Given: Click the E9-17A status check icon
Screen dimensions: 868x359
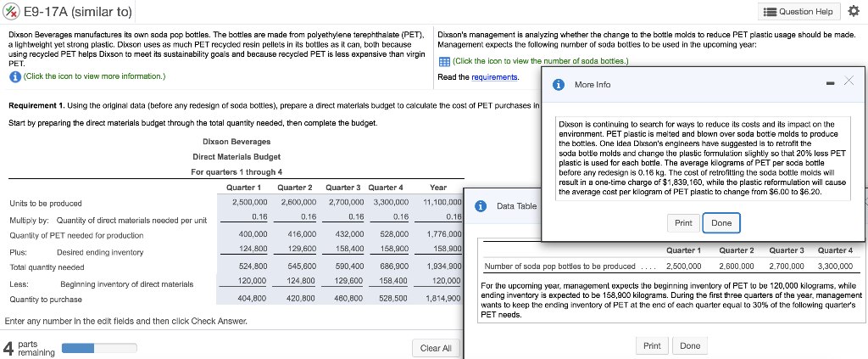Looking at the screenshot, I should click(x=11, y=12).
